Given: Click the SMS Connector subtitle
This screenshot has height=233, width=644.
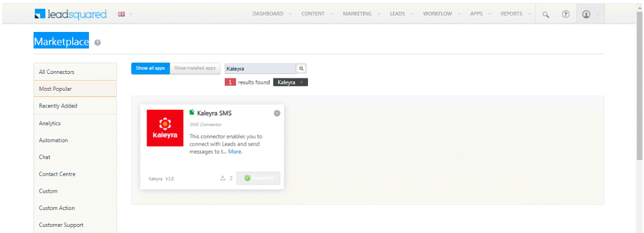Looking at the screenshot, I should (206, 124).
